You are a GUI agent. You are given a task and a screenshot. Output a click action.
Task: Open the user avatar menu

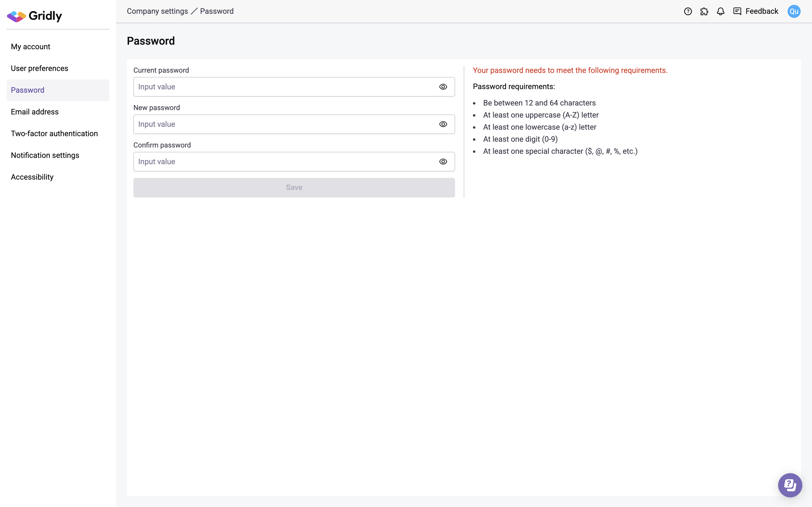794,11
